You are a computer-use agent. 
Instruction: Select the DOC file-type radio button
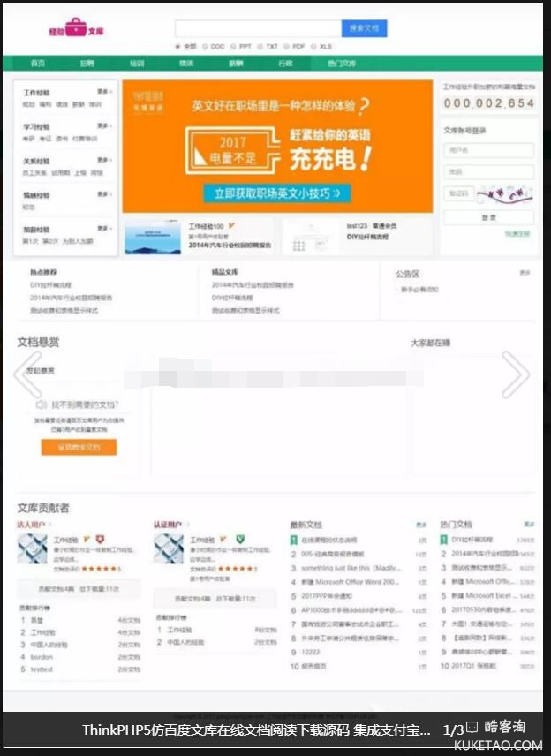click(205, 47)
